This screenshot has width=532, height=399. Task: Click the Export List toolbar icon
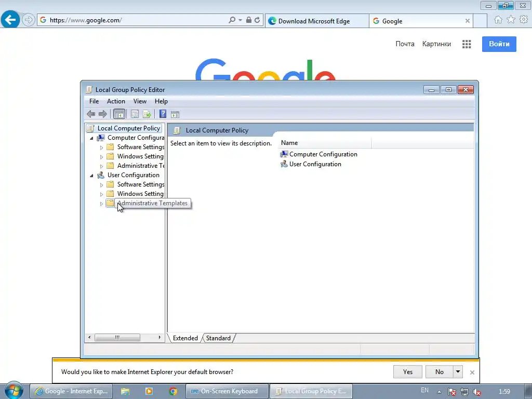147,114
